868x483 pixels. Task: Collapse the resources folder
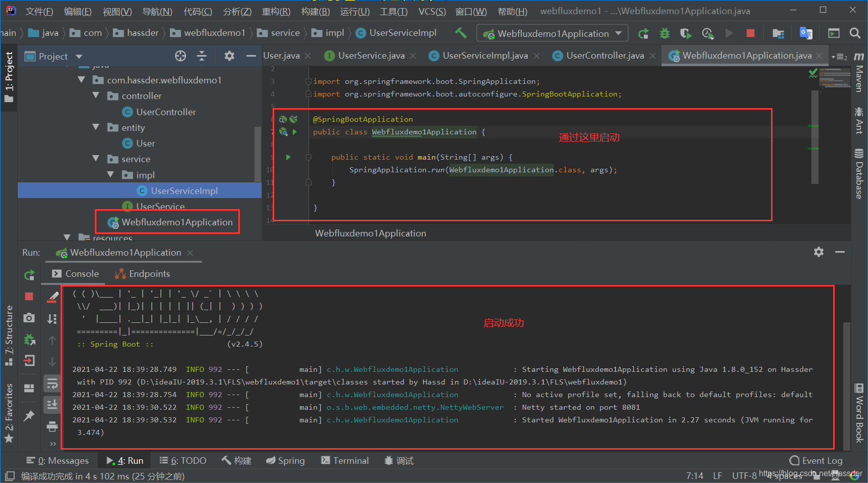click(67, 237)
